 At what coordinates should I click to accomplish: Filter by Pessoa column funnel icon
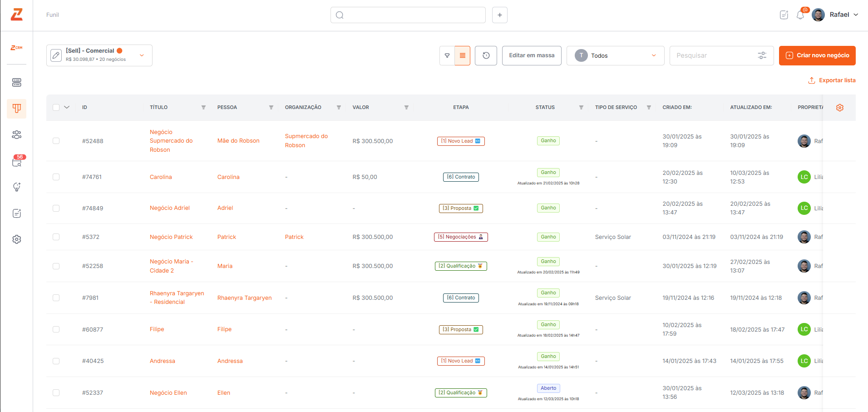pos(271,108)
